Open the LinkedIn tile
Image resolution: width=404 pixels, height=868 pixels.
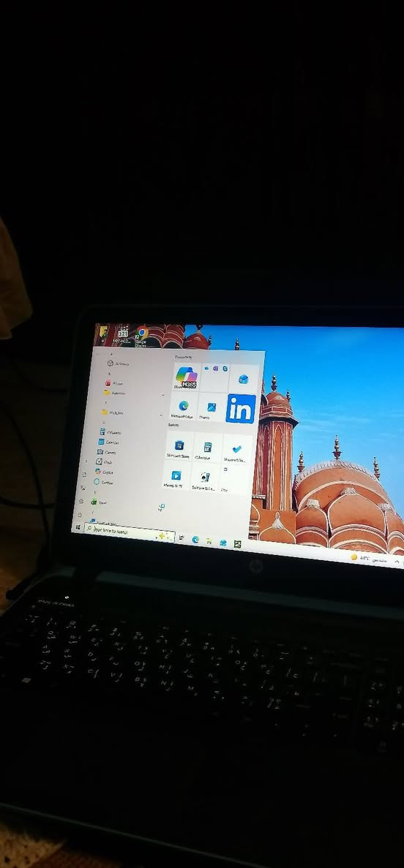241,409
